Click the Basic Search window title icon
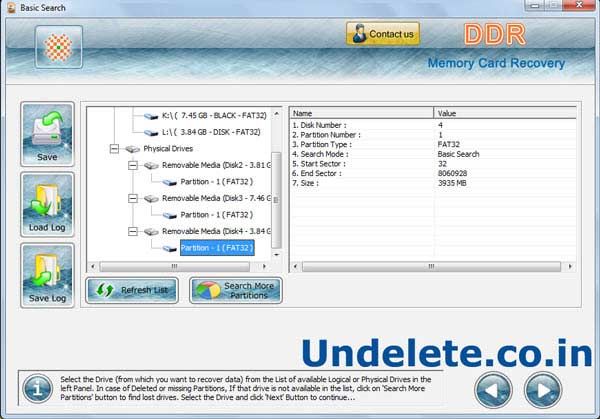The image size is (600, 419). pyautogui.click(x=11, y=8)
